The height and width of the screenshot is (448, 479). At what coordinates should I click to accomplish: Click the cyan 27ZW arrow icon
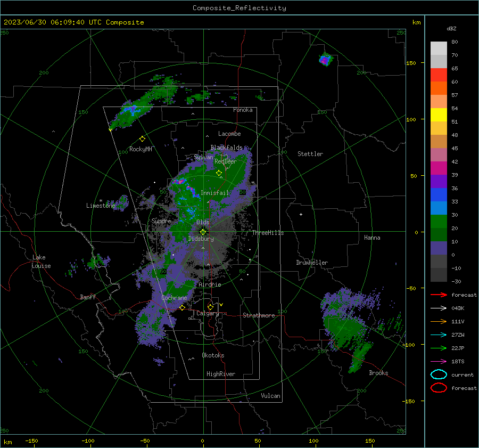pos(439,335)
